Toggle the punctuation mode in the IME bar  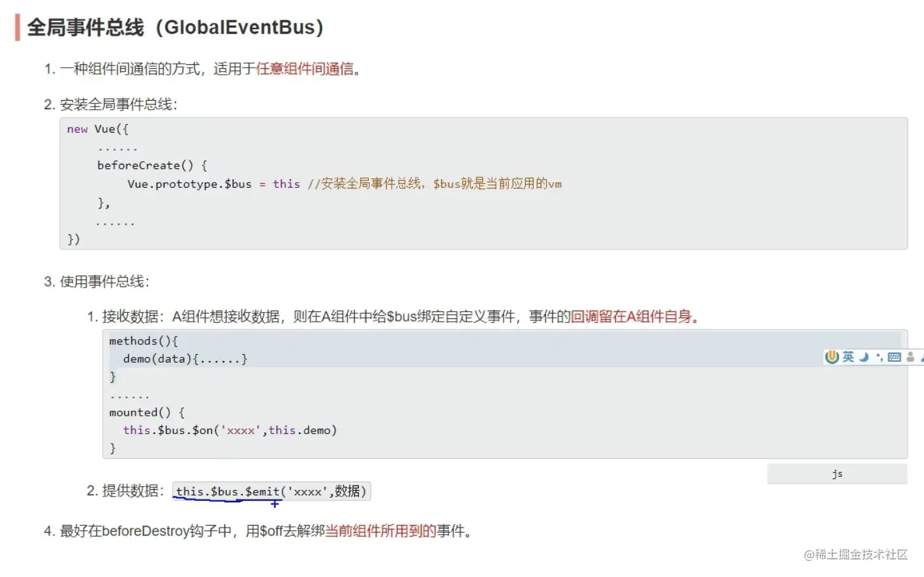coord(879,357)
